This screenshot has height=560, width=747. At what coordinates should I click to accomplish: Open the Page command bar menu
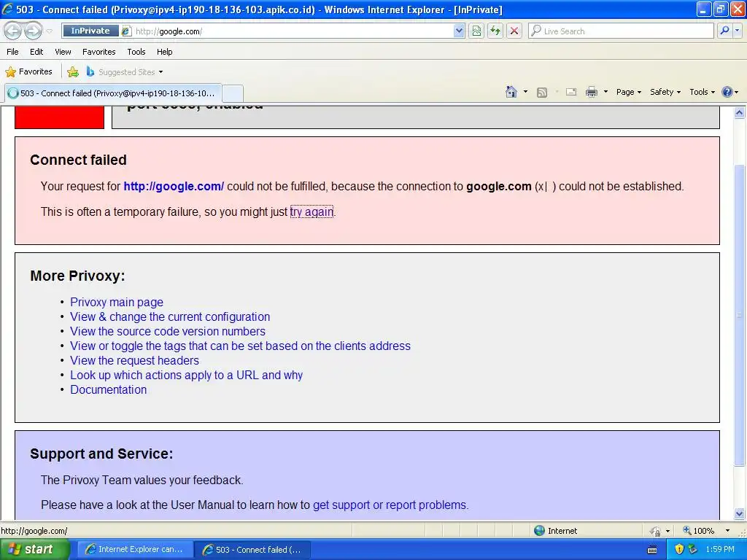(629, 93)
